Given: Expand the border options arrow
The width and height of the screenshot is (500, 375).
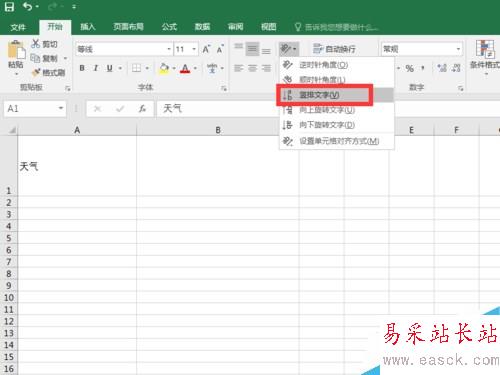Looking at the screenshot, I should pos(147,68).
